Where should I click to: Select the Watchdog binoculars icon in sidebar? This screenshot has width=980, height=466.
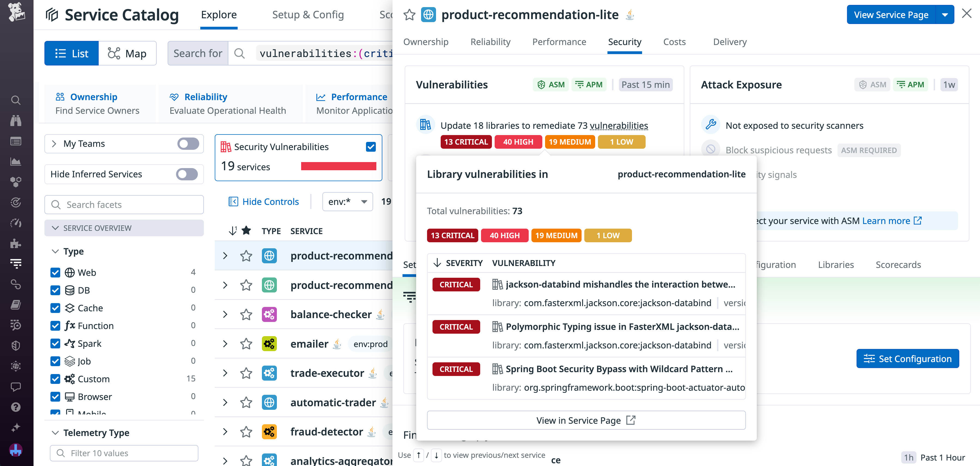pyautogui.click(x=16, y=120)
